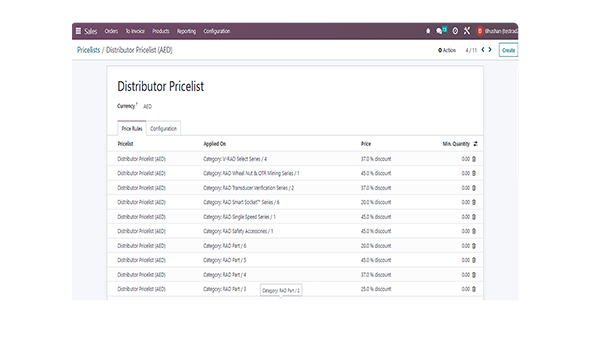Delete the RAD Smart Socket rule

[x=474, y=202]
